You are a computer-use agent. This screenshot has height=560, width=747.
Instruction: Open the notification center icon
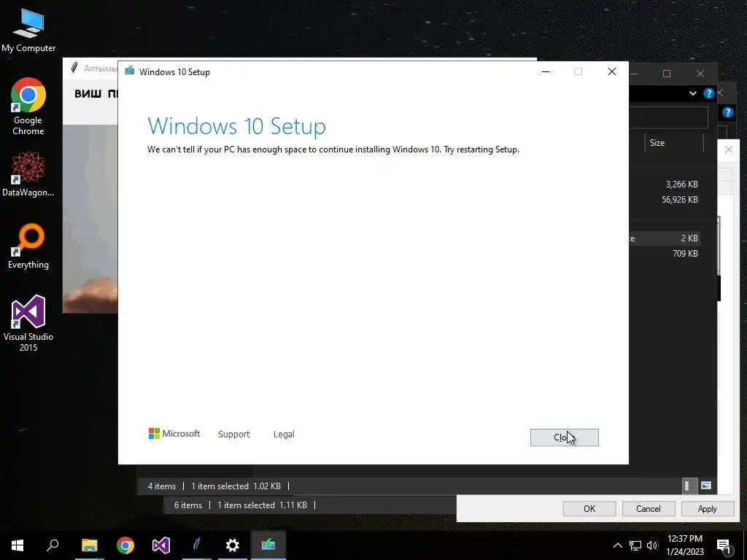click(x=724, y=545)
